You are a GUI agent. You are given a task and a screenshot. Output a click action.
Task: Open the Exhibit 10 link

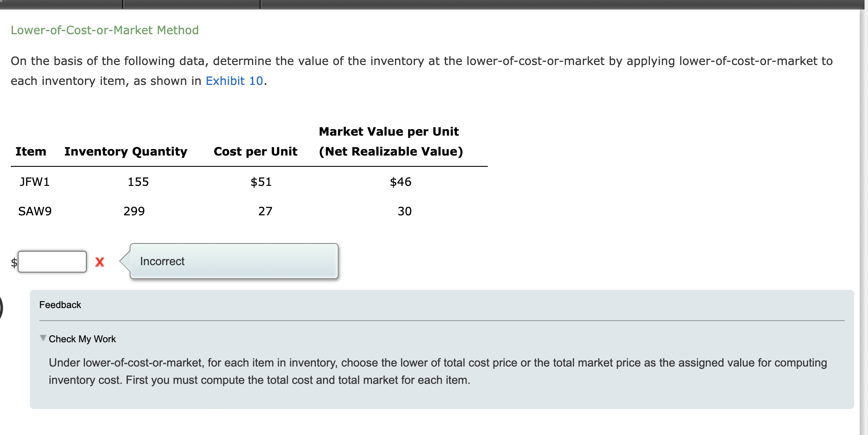[234, 81]
